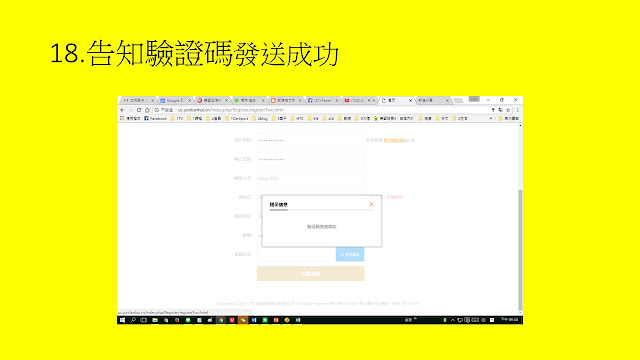Close the prompt dialog with the X

click(371, 204)
